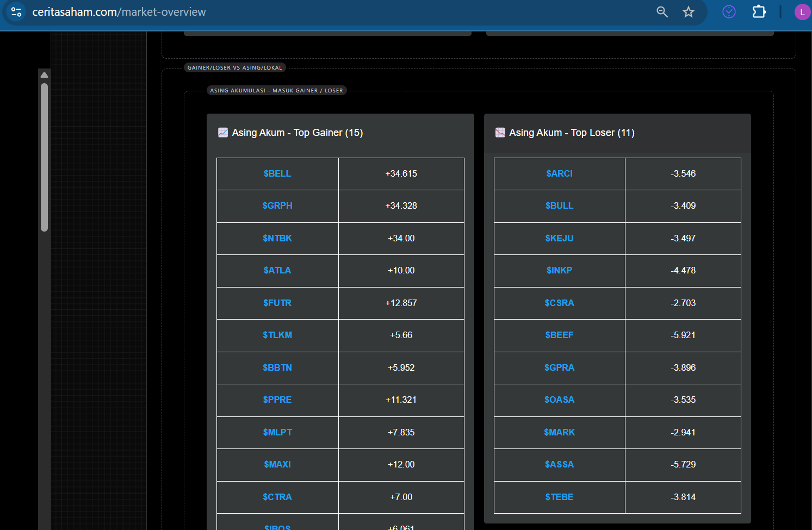Click the +34.615 value for BELL
The width and height of the screenshot is (812, 530).
point(401,174)
